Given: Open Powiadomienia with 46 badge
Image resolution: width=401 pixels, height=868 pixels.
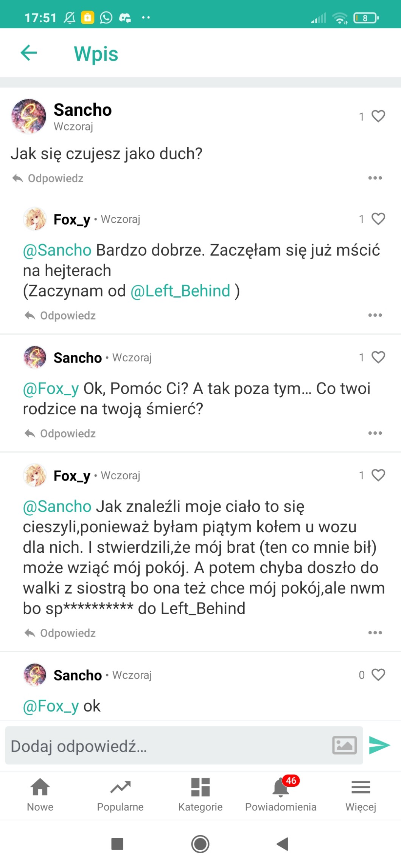Looking at the screenshot, I should pyautogui.click(x=281, y=795).
